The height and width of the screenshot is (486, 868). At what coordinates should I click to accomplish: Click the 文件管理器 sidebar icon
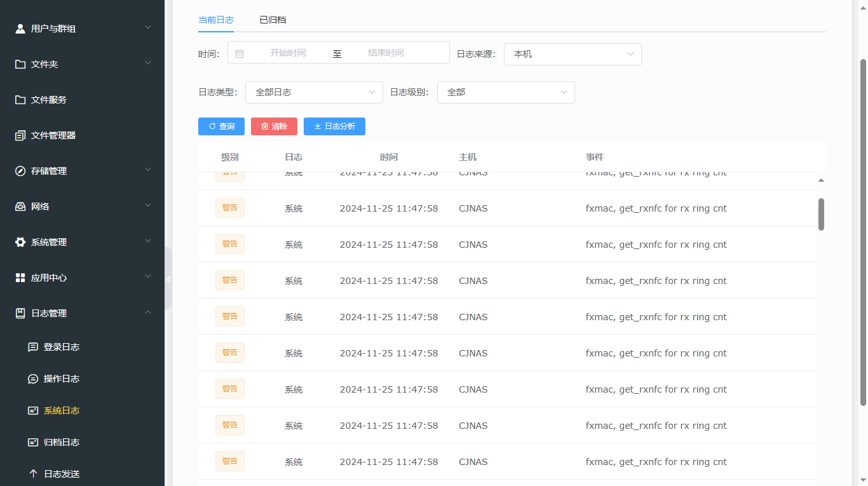pos(18,135)
